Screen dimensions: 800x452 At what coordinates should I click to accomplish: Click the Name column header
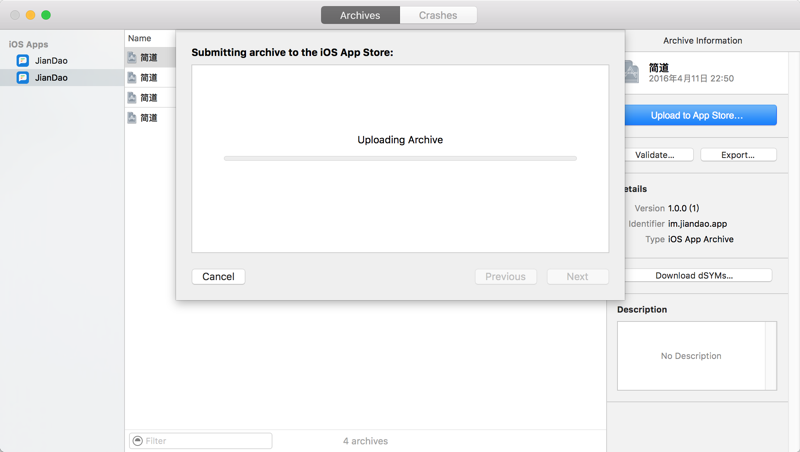pyautogui.click(x=139, y=38)
